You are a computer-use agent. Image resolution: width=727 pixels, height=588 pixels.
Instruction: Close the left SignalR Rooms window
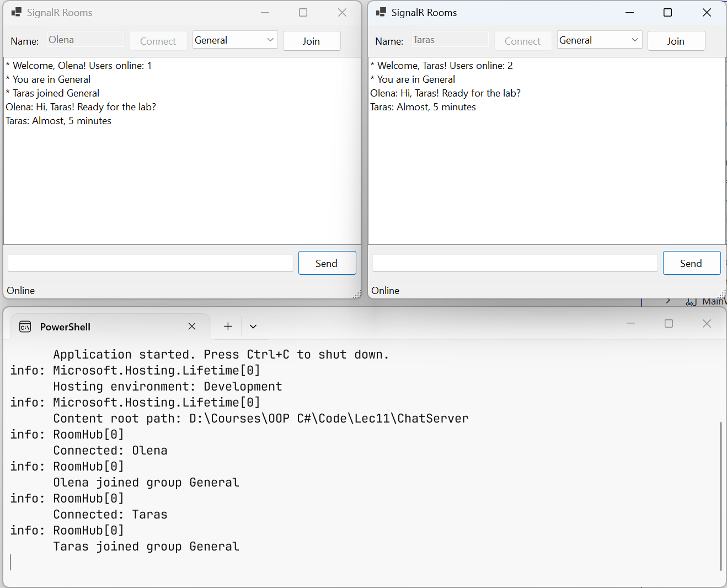pyautogui.click(x=342, y=12)
